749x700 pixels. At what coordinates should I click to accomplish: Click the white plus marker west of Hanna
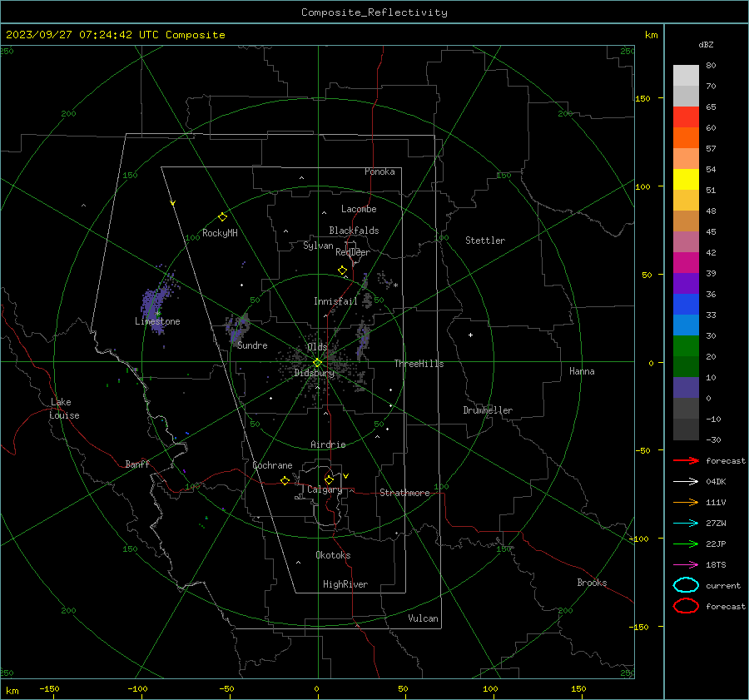470,335
